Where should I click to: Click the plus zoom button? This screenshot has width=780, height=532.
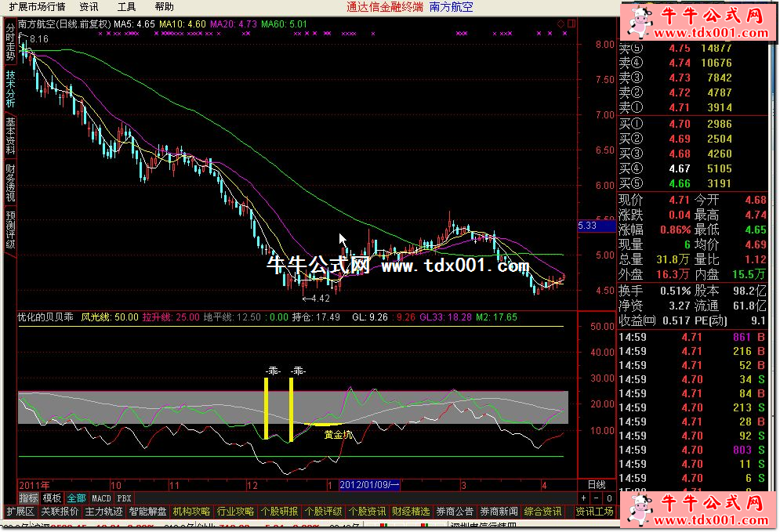click(583, 498)
